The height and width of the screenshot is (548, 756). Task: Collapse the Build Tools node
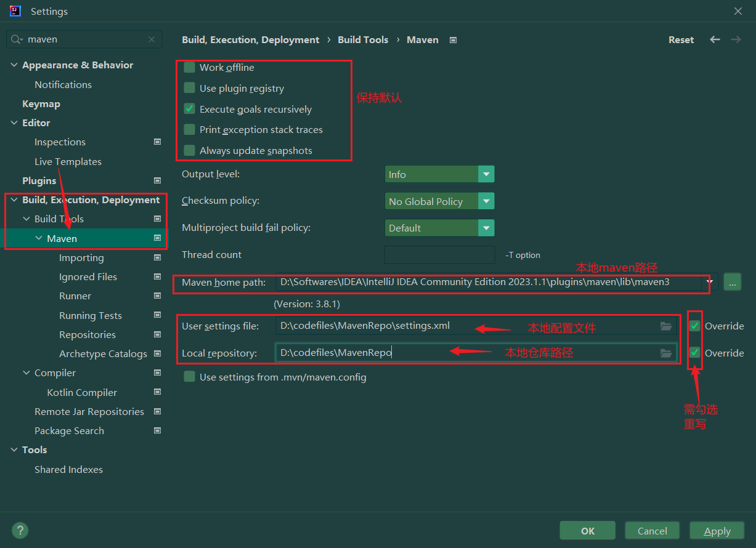coord(26,219)
